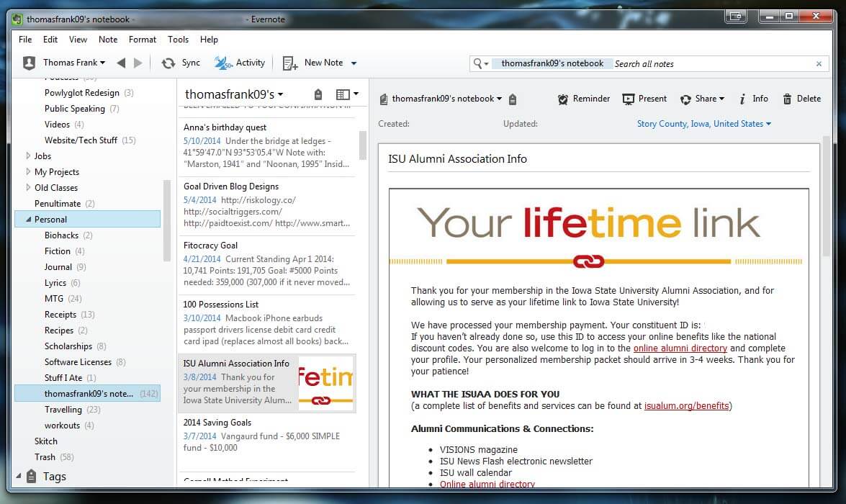Click the title bar switch-view icon
The width and height of the screenshot is (846, 504).
[735, 16]
